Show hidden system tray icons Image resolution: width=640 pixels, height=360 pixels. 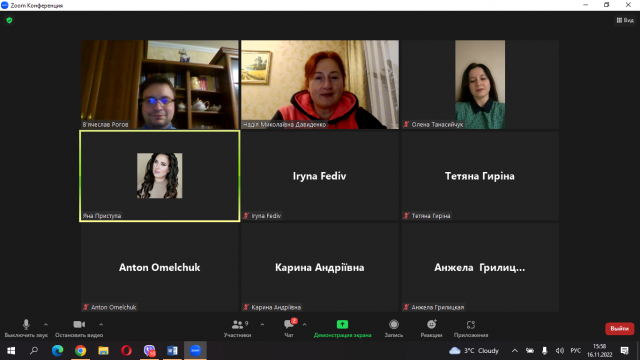515,351
